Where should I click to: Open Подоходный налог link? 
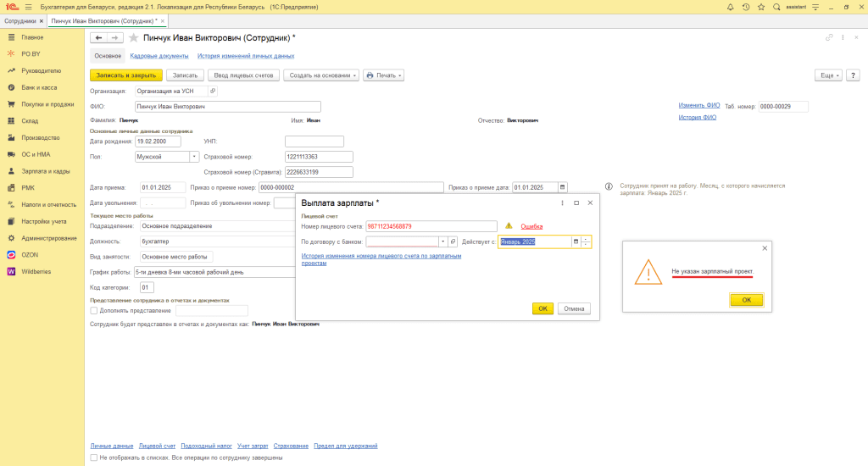click(x=207, y=446)
